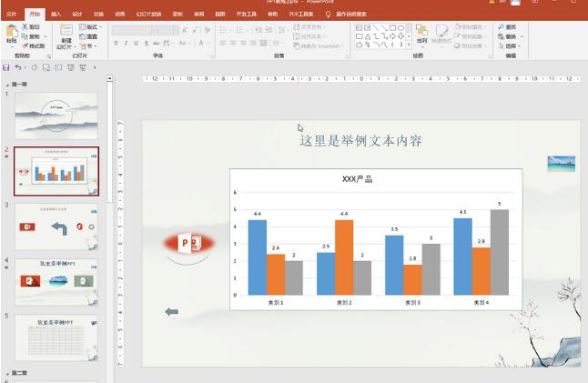Toggle Bold formatting

pyautogui.click(x=116, y=43)
